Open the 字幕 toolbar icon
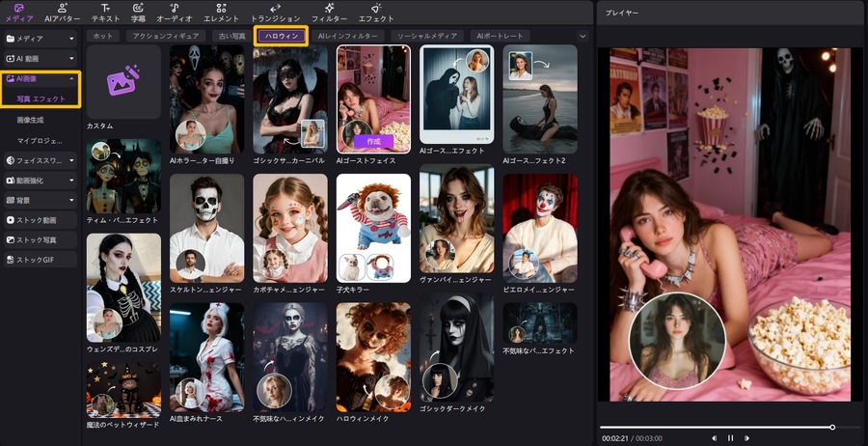This screenshot has width=868, height=446. tap(138, 8)
